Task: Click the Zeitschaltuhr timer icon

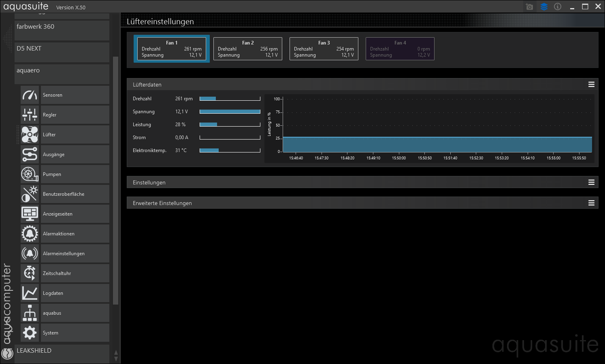Action: (x=30, y=273)
